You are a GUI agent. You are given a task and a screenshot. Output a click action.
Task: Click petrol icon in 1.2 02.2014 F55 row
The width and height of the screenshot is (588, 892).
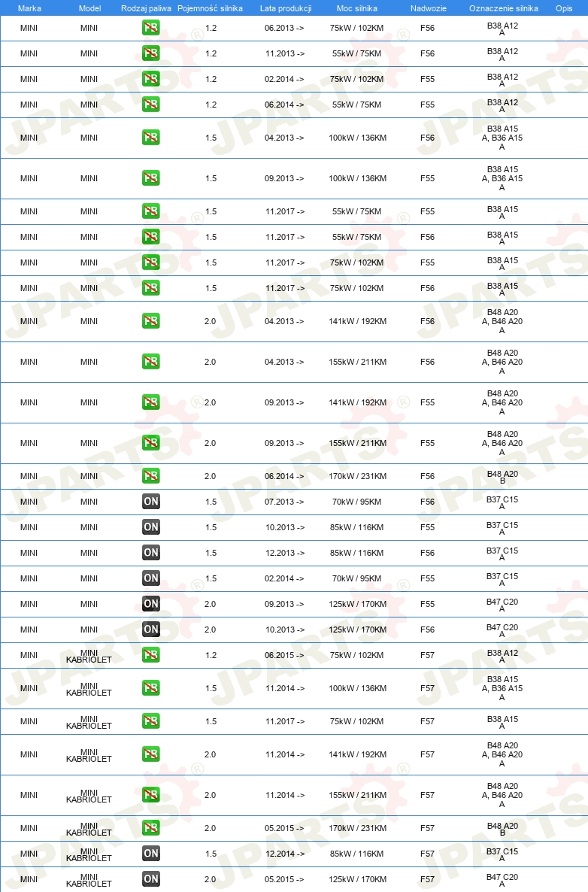(150, 78)
